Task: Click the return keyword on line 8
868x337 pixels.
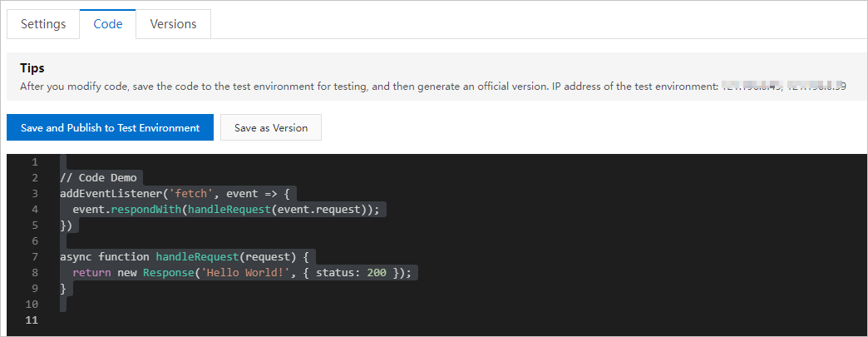Action: coord(90,272)
